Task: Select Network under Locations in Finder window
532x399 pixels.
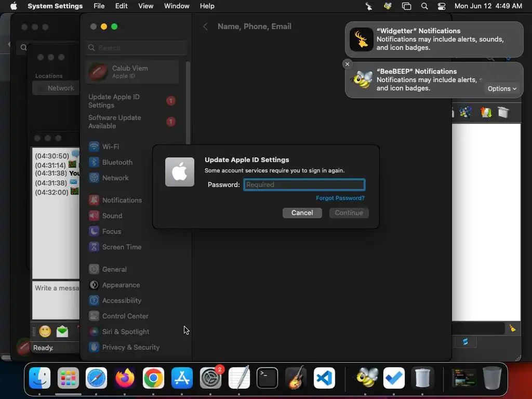Action: [56, 88]
